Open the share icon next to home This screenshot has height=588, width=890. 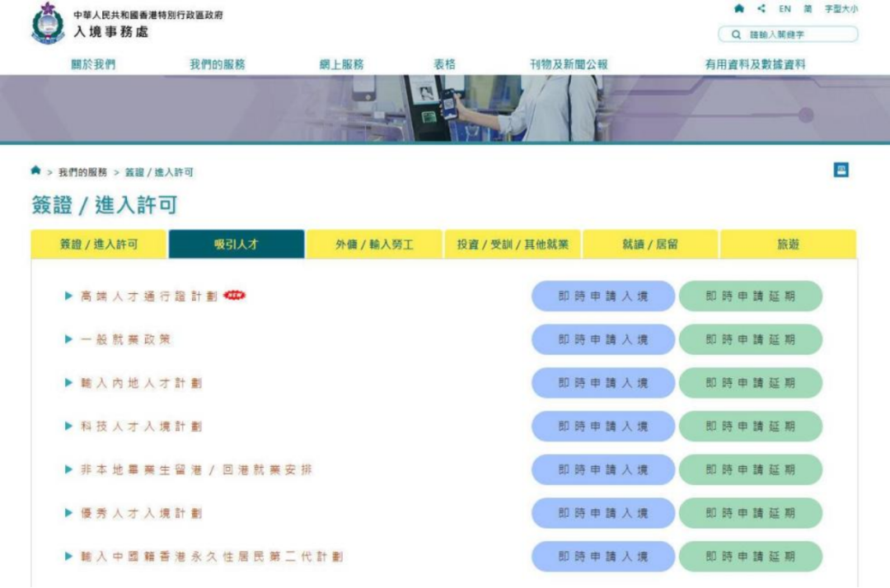coord(761,9)
